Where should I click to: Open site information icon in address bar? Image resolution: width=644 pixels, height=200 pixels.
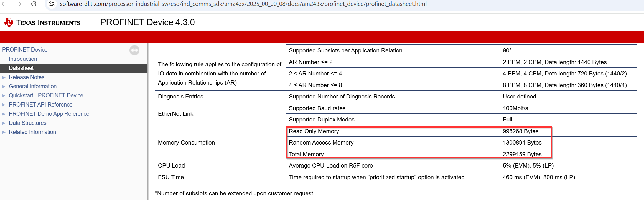tap(52, 4)
